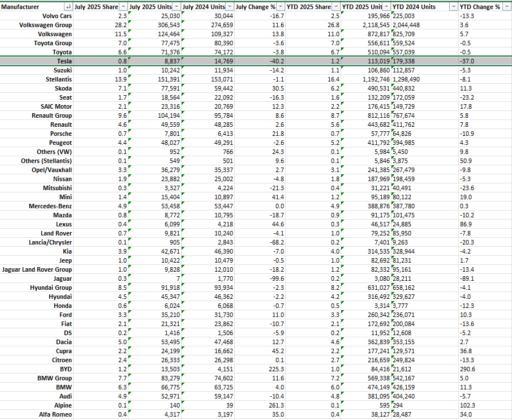Select the Mercedes-Benz manufacturer cell

[x=37, y=206]
